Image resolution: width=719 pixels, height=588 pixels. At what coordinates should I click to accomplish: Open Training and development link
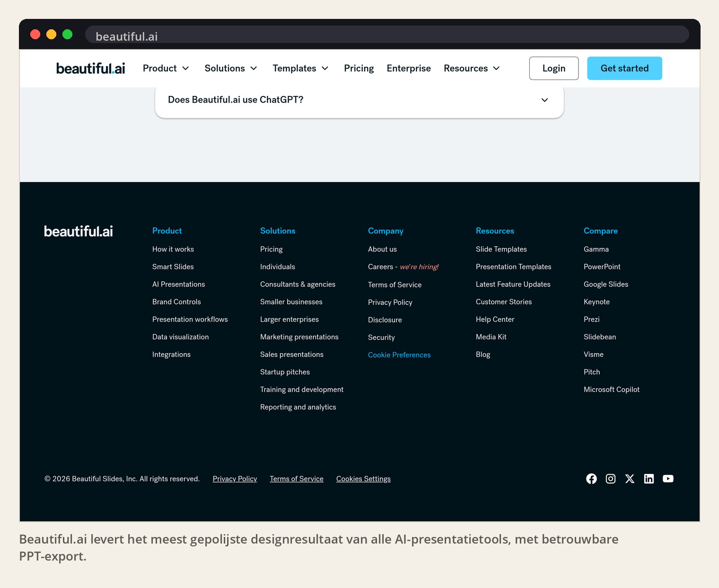[x=302, y=389]
